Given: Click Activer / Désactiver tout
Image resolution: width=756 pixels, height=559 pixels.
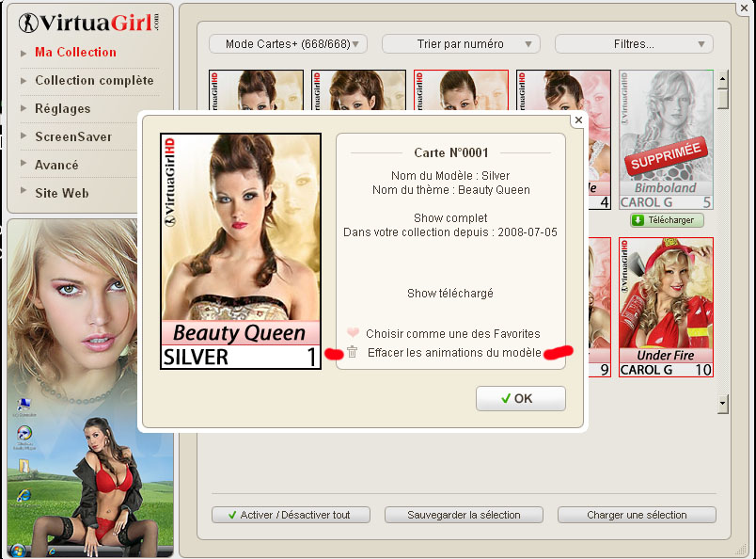Looking at the screenshot, I should (291, 515).
